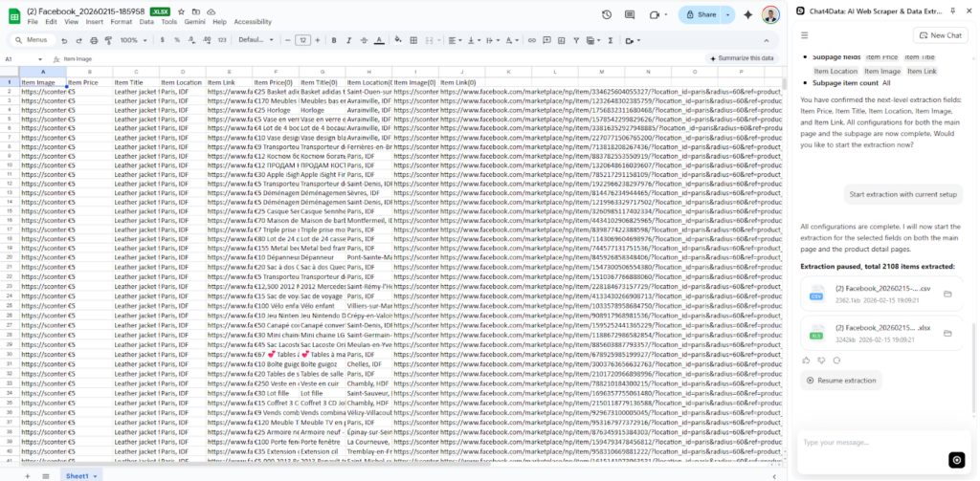
Task: Star this spreadsheet
Action: pyautogui.click(x=181, y=11)
